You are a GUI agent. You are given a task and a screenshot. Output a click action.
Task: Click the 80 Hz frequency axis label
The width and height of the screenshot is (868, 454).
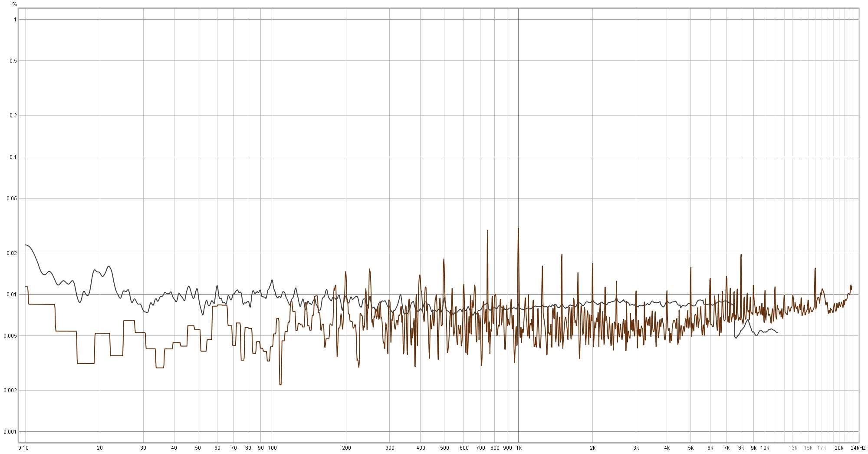(x=248, y=448)
